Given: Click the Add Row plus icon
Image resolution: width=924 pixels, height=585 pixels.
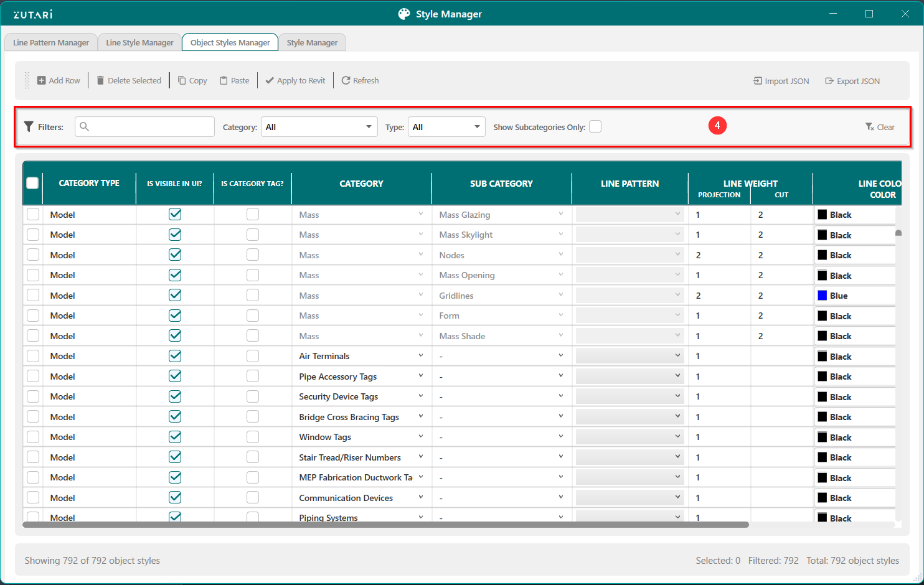Looking at the screenshot, I should pos(41,80).
